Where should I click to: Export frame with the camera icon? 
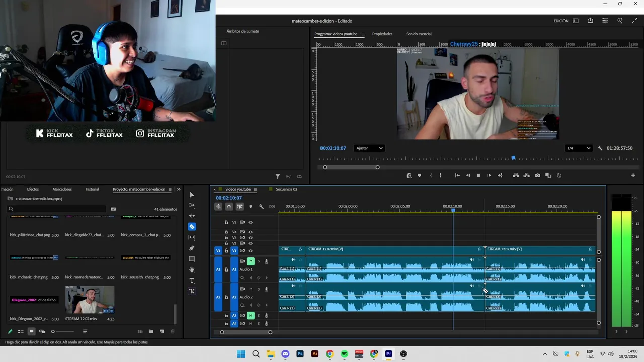(538, 175)
